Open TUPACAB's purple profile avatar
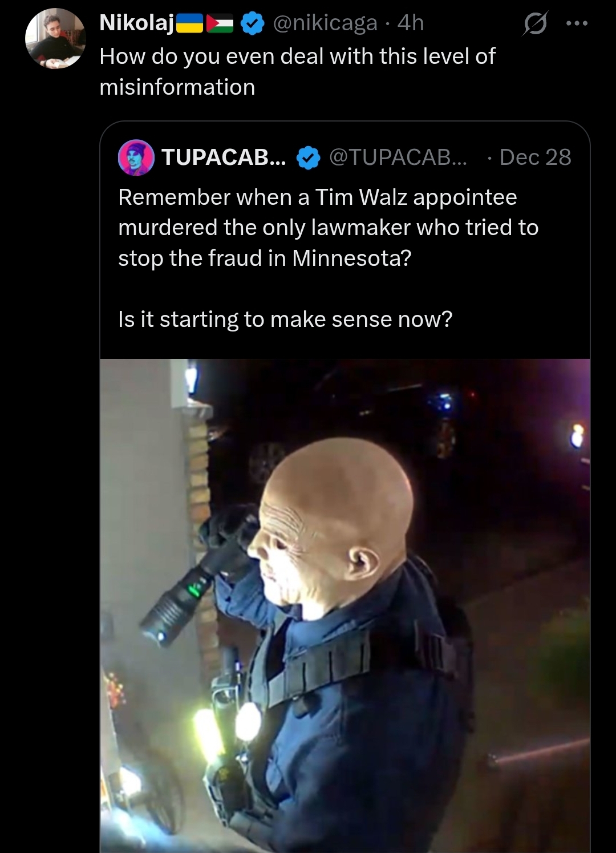 [136, 157]
